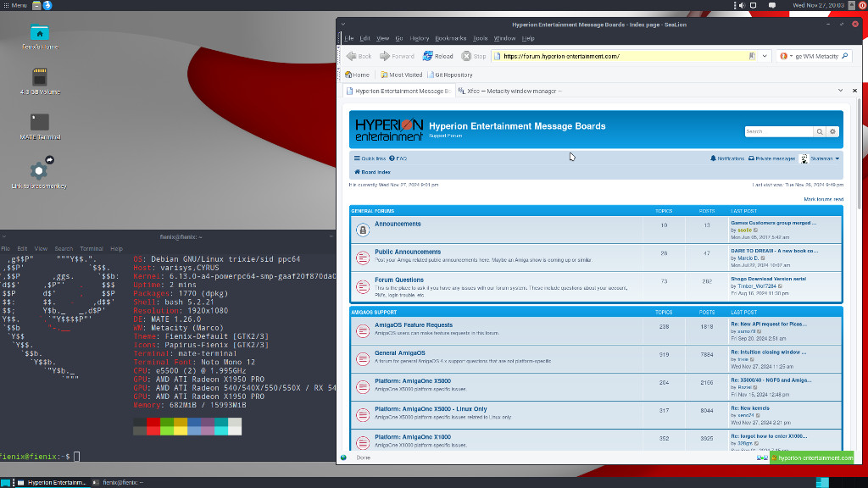Open the Git Repository bookmark
Screen dimensions: 868x488
450,75
